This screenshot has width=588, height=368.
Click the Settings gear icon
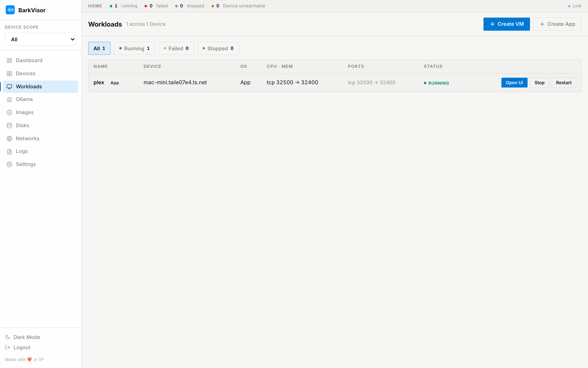pos(9,165)
